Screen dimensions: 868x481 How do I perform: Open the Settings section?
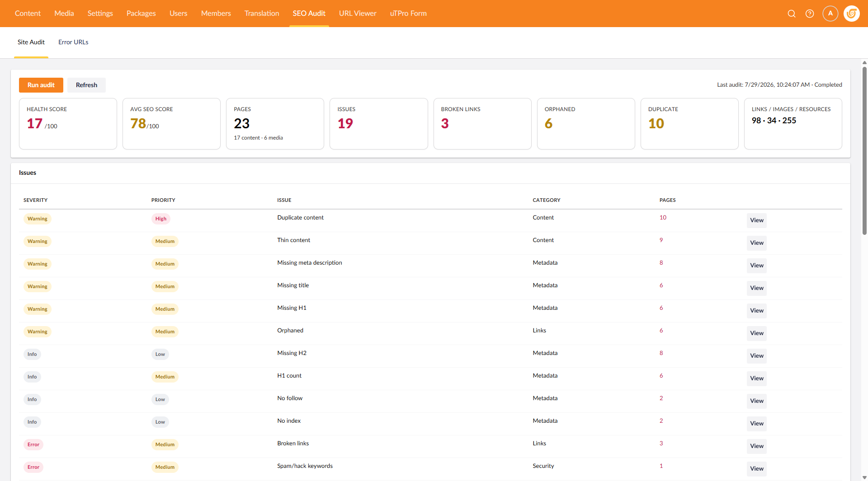point(100,14)
